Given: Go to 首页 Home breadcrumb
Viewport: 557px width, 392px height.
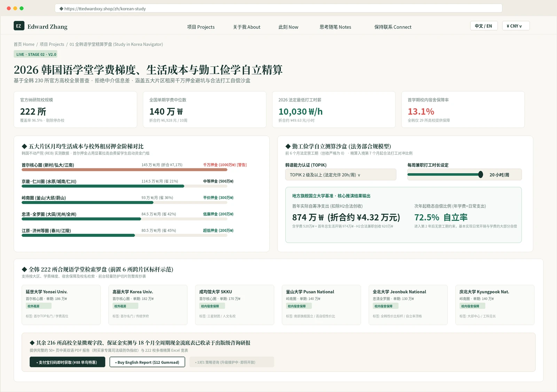Looking at the screenshot, I should point(24,44).
